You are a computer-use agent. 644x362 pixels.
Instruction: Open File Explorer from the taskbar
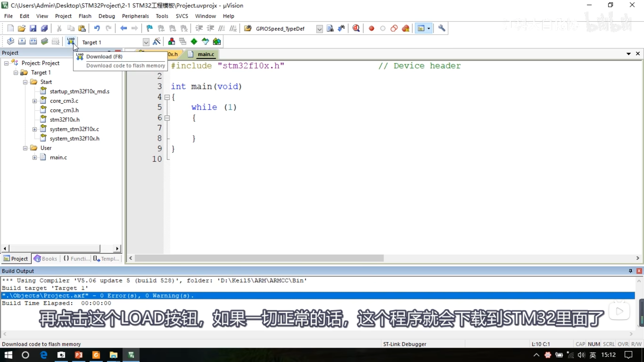(113, 355)
